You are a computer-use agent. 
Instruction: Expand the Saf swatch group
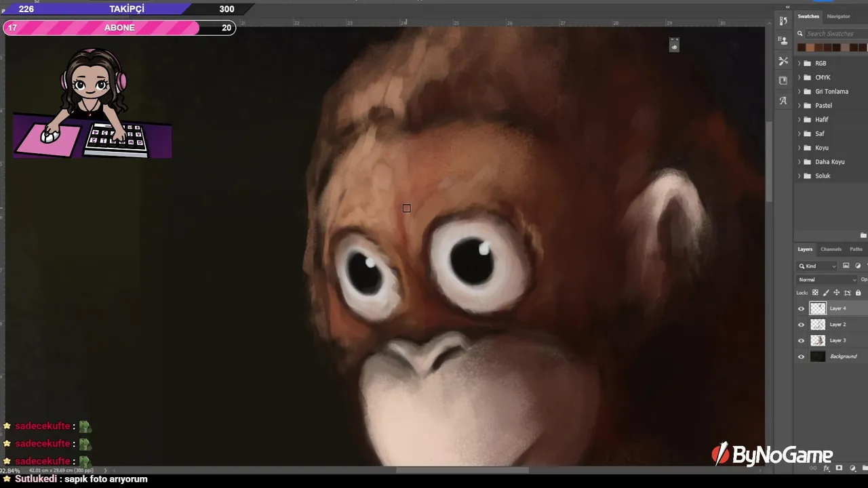[799, 134]
